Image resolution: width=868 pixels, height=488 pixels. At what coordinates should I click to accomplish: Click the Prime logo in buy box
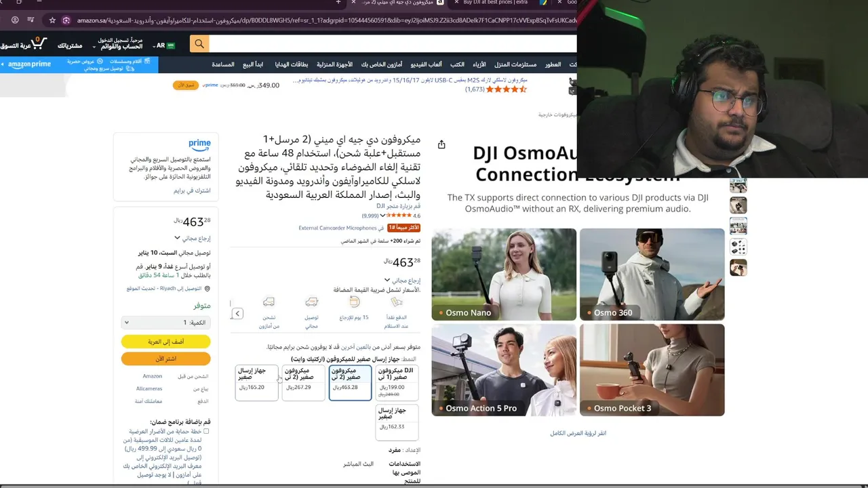199,144
